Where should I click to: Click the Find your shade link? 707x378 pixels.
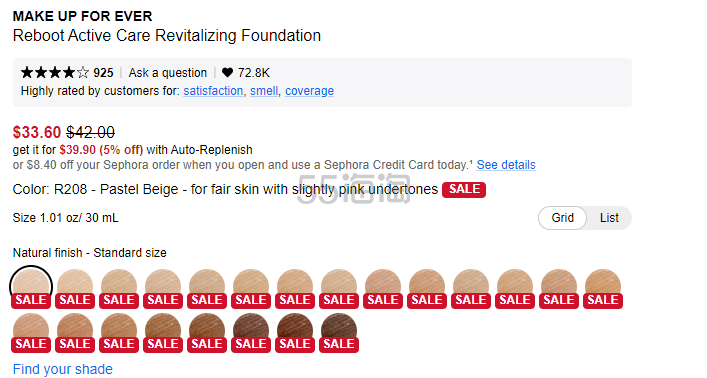[63, 369]
